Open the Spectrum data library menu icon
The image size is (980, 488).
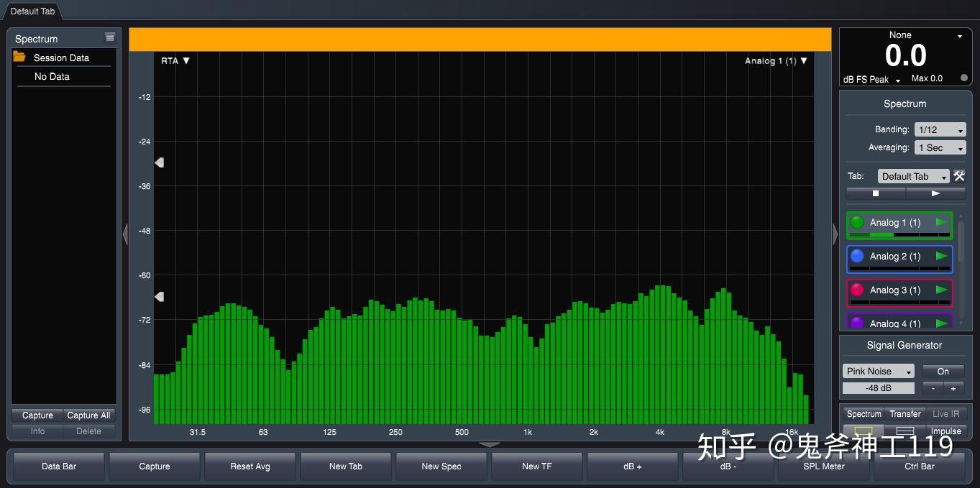pyautogui.click(x=109, y=37)
